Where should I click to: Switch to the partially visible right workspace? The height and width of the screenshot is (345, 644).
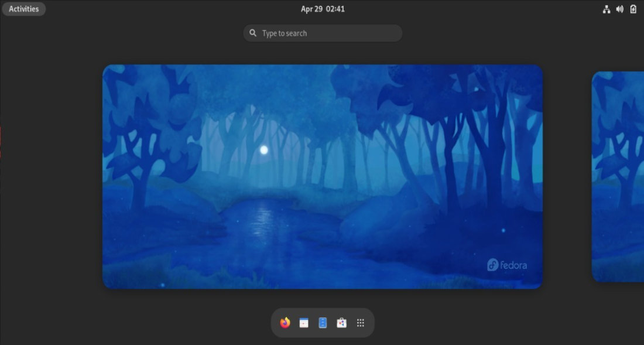click(x=618, y=176)
